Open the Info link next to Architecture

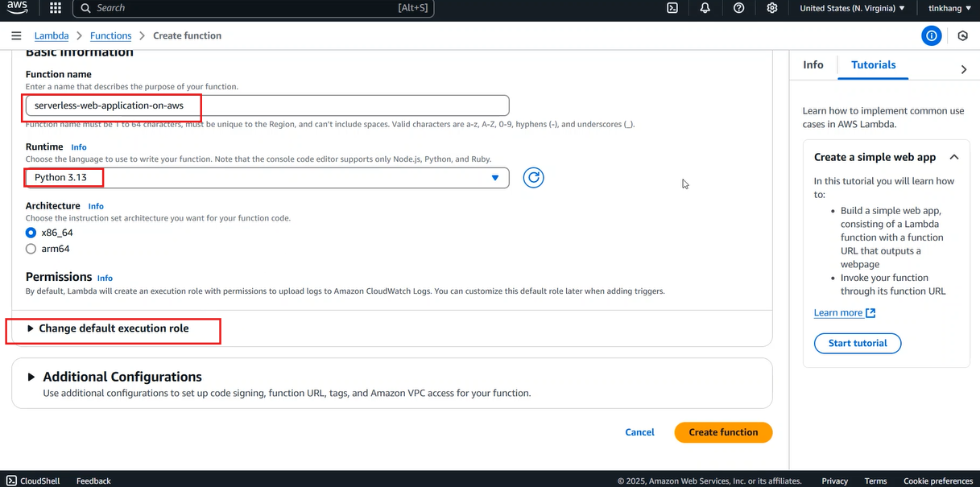96,206
